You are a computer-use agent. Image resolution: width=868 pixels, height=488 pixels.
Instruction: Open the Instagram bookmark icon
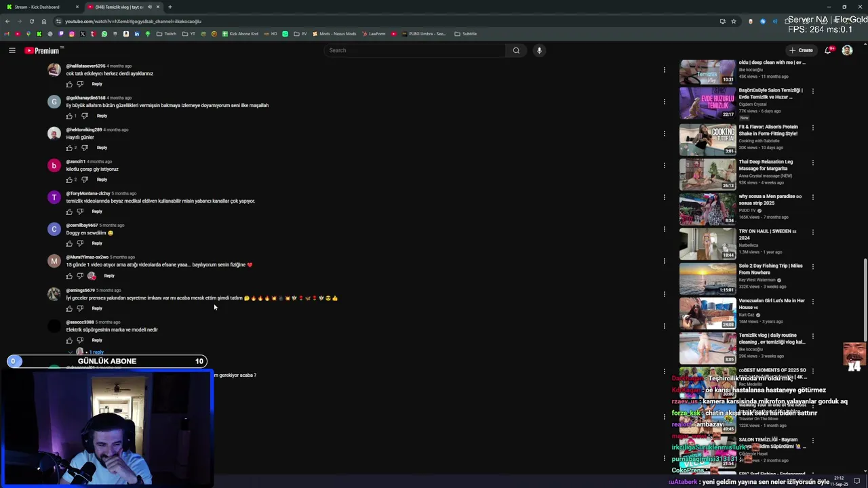click(x=72, y=34)
